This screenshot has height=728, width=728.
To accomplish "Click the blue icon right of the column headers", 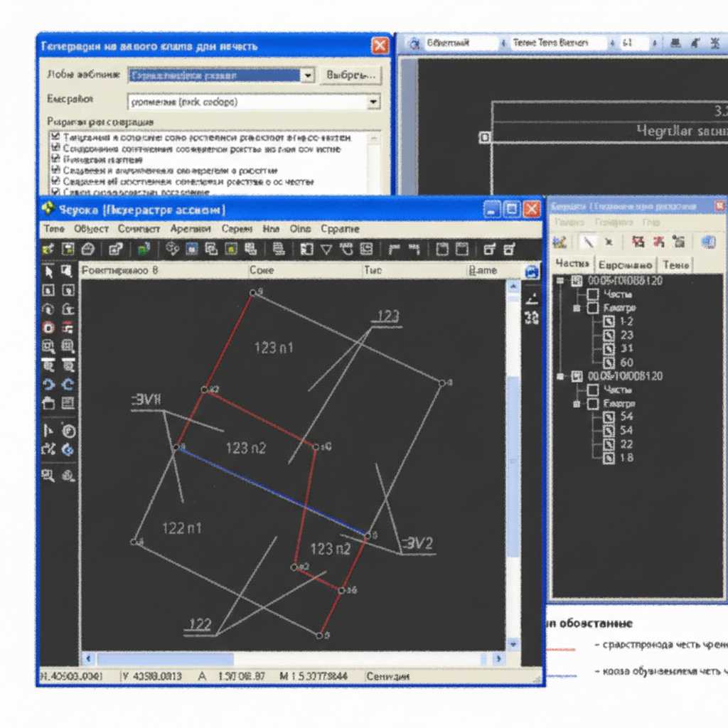I will pos(531,271).
